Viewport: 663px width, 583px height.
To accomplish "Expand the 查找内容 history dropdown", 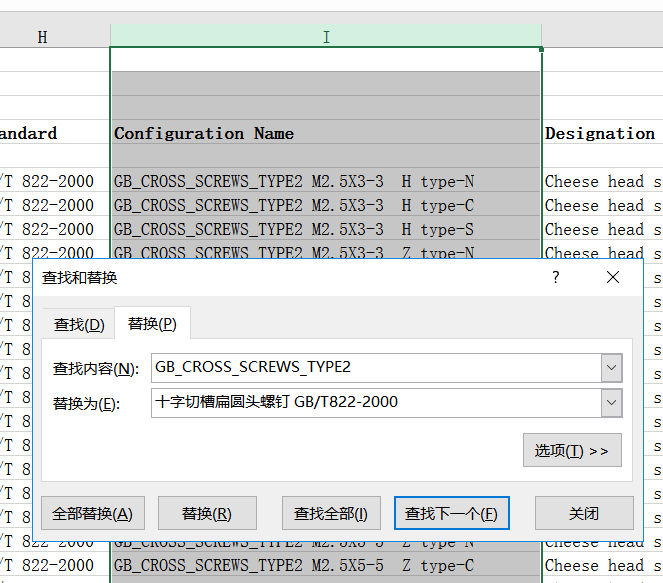I will pyautogui.click(x=611, y=367).
